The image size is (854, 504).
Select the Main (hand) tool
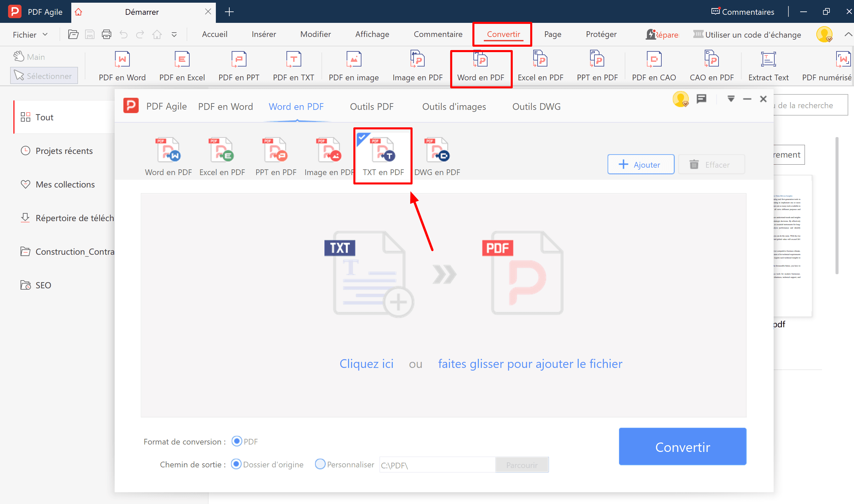[29, 56]
